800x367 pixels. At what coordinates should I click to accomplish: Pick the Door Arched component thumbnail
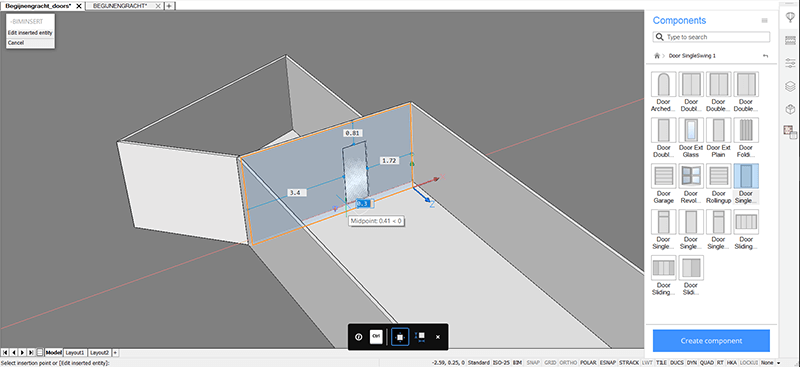[663, 84]
